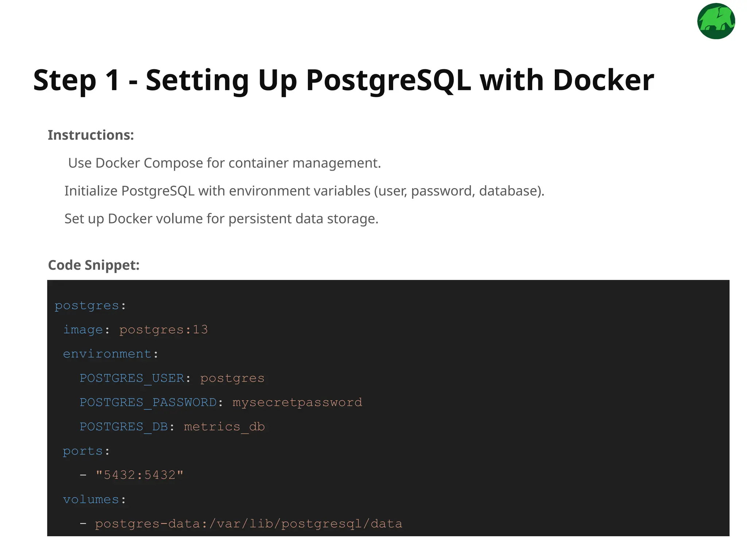This screenshot has width=747, height=560.
Task: Click the 'mysecretpassword' value
Action: click(297, 402)
